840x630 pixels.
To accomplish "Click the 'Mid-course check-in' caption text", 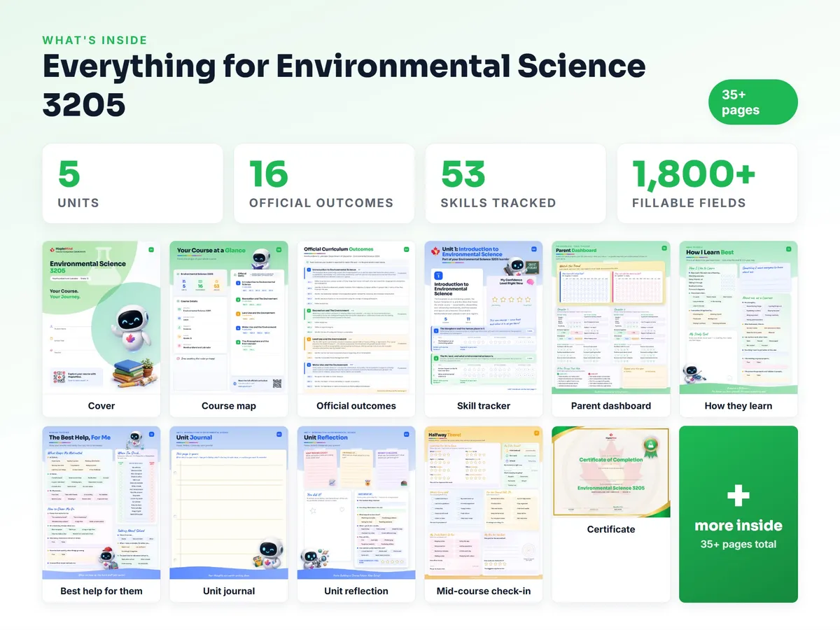I will (x=484, y=591).
